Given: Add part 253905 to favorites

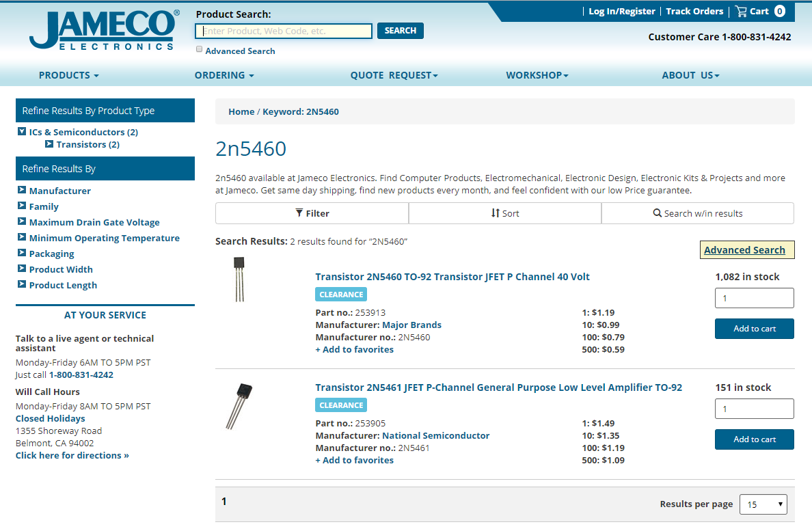Looking at the screenshot, I should pyautogui.click(x=354, y=461).
